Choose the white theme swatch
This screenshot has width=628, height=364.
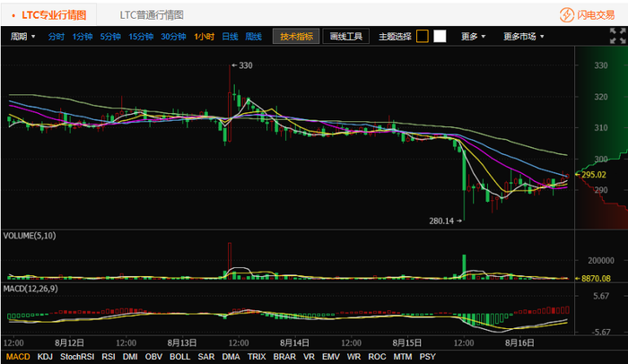tap(440, 37)
